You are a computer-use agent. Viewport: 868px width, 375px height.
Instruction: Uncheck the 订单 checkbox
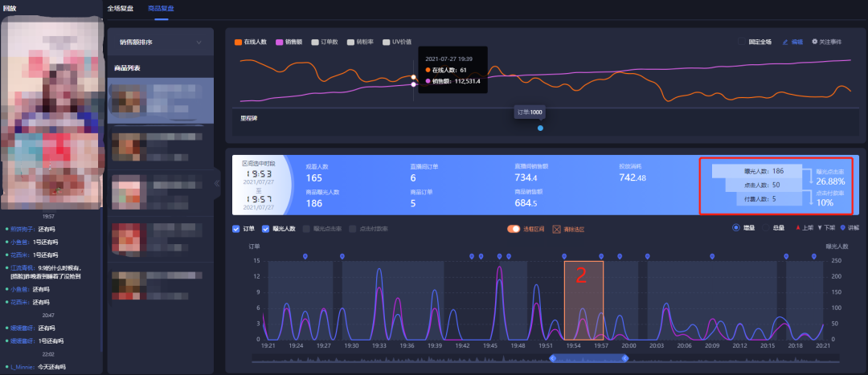[x=235, y=229]
